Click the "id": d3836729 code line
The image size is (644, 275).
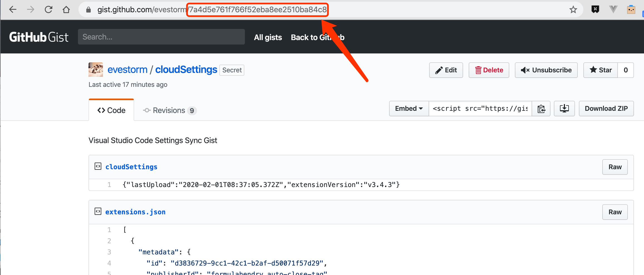(x=237, y=263)
